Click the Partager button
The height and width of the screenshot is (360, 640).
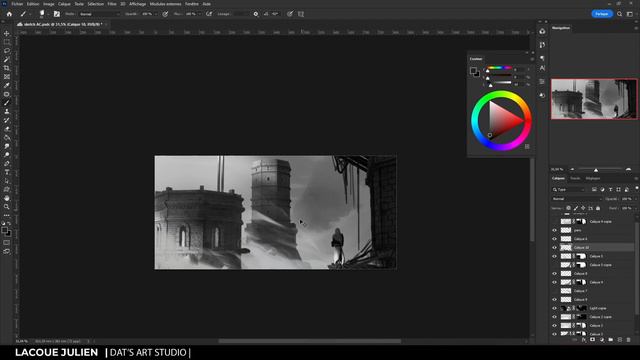pos(602,14)
